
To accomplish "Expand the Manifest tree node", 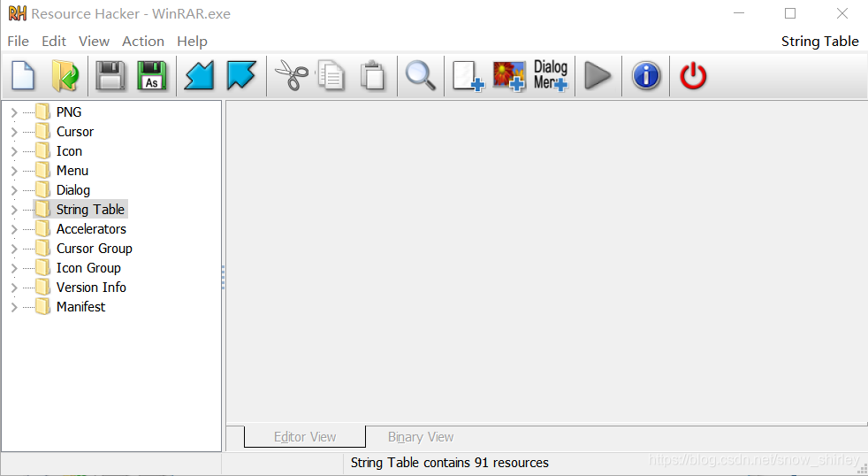I will [14, 307].
